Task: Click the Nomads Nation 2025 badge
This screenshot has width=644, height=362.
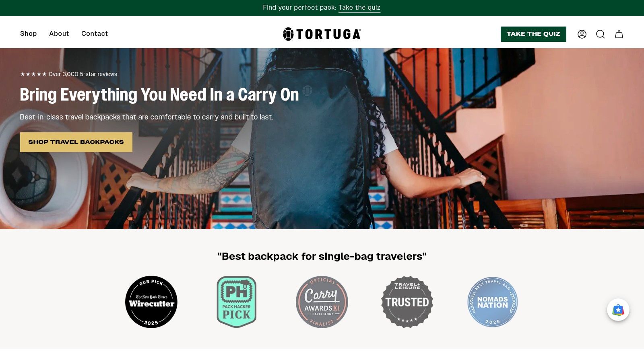Action: coord(493,302)
